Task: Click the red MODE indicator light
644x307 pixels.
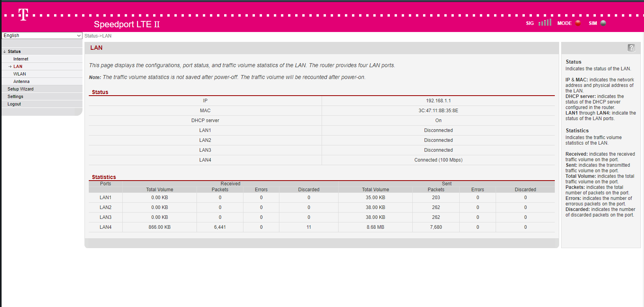Action: tap(578, 23)
